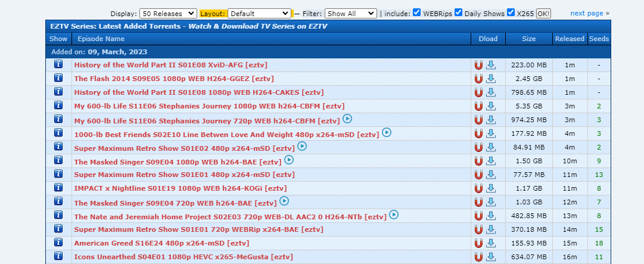This screenshot has height=264, width=644.
Task: Click the Released column header
Action: 570,39
